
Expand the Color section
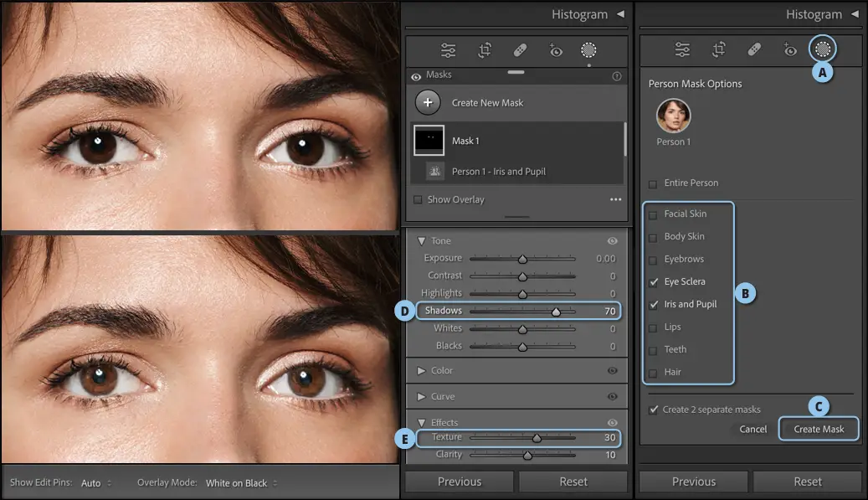click(x=421, y=370)
